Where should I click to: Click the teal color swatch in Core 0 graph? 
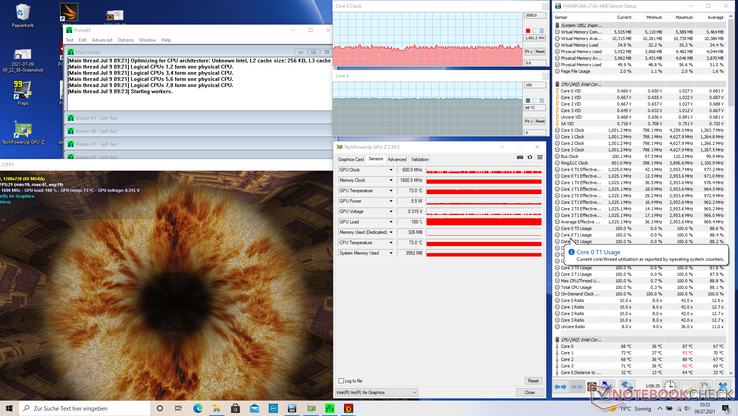528,100
